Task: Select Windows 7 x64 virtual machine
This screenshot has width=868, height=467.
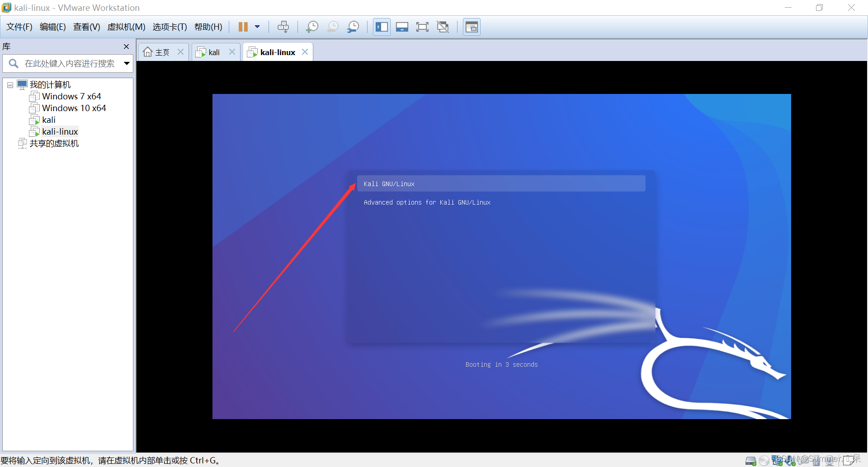Action: pos(71,97)
